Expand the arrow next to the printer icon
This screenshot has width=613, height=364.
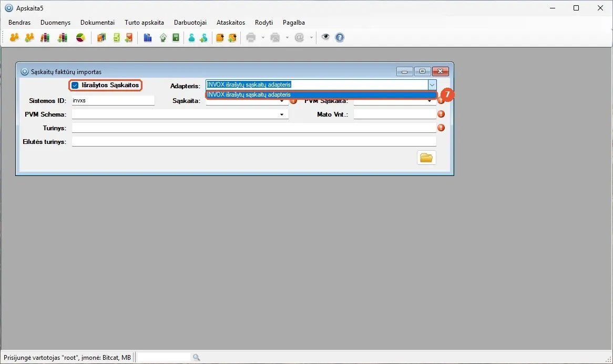(263, 37)
